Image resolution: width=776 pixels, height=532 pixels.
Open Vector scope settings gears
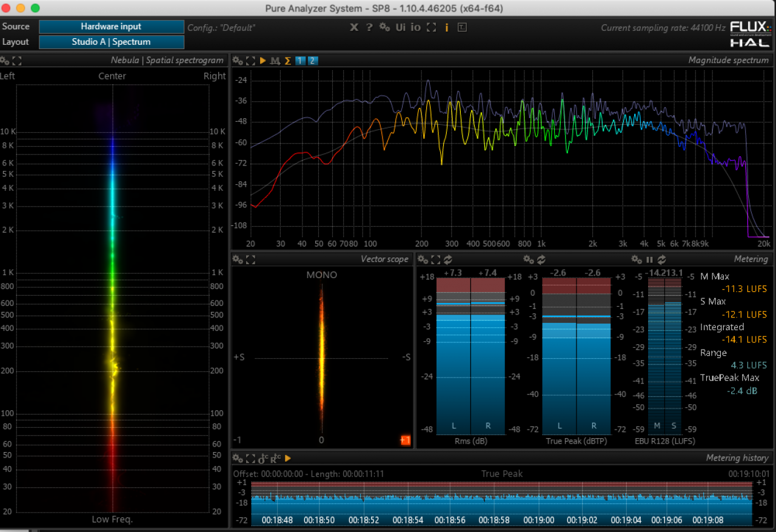click(x=238, y=259)
